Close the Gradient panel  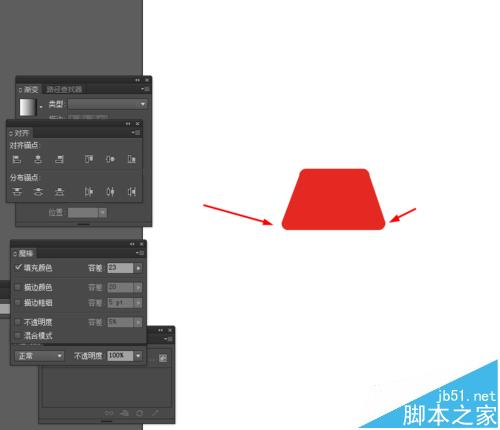click(x=147, y=80)
